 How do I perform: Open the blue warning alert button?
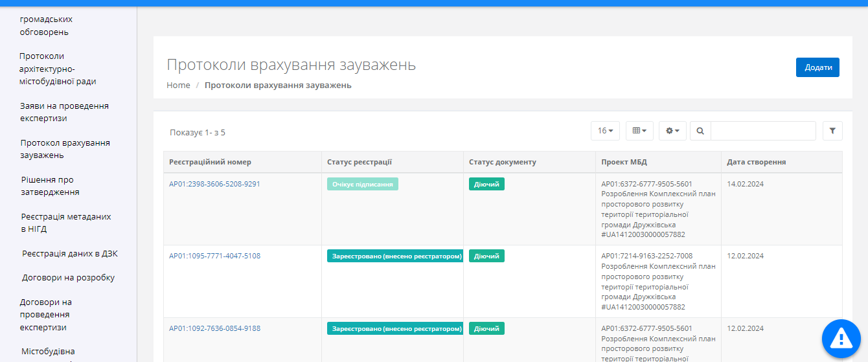coord(841,337)
